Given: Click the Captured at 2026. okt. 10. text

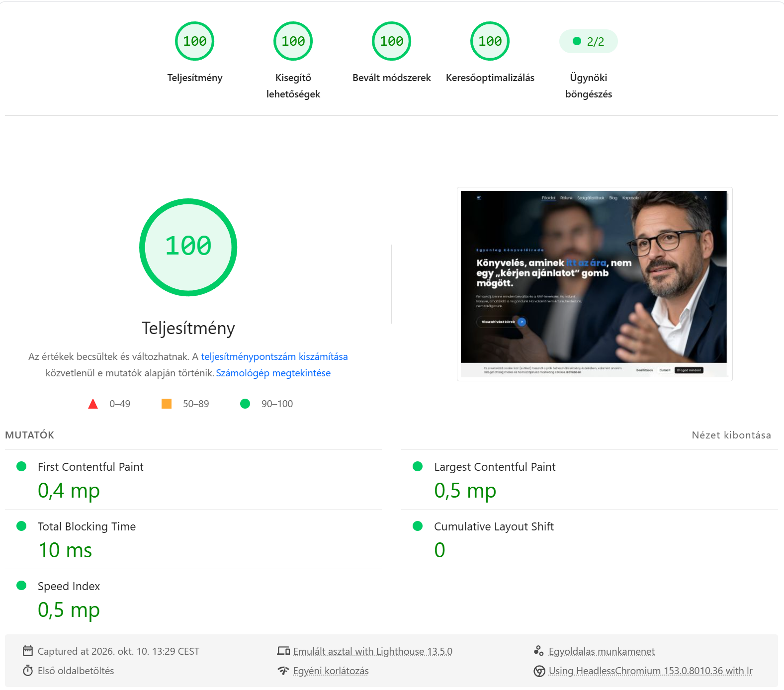Looking at the screenshot, I should click(x=118, y=651).
